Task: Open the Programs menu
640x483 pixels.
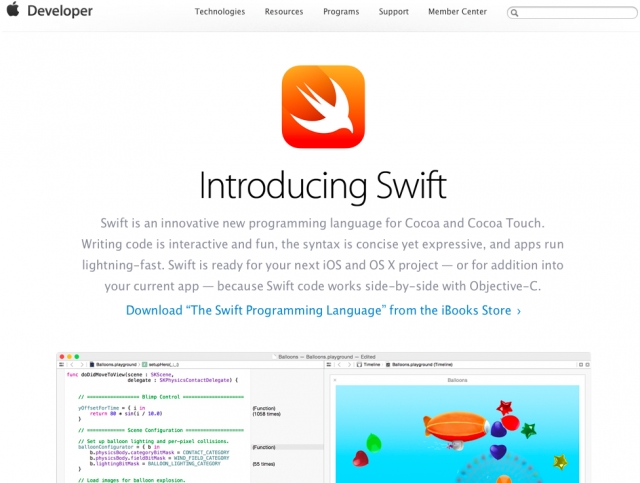Action: [x=341, y=11]
